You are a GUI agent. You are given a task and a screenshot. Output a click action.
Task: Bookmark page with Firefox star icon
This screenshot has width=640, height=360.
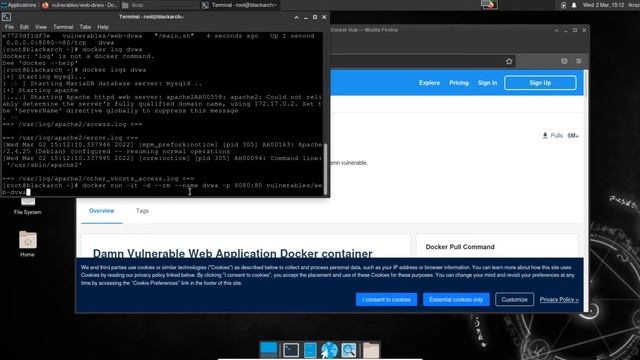point(509,61)
